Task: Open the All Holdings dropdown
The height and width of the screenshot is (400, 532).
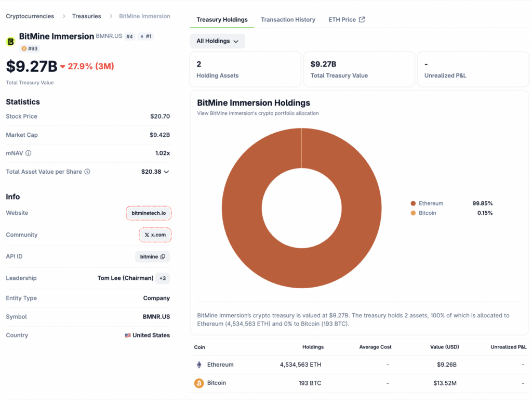Action: [218, 41]
